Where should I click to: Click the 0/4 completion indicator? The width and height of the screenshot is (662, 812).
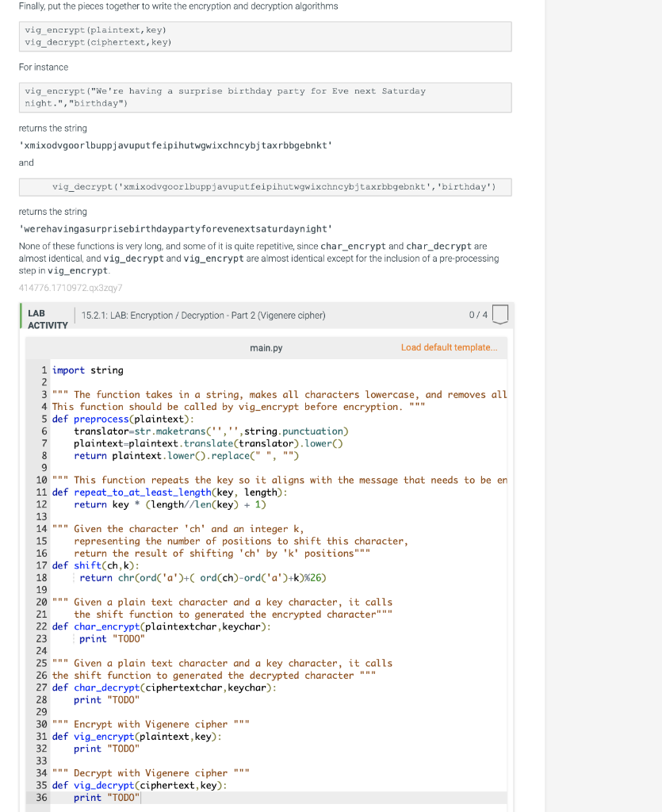click(x=477, y=314)
